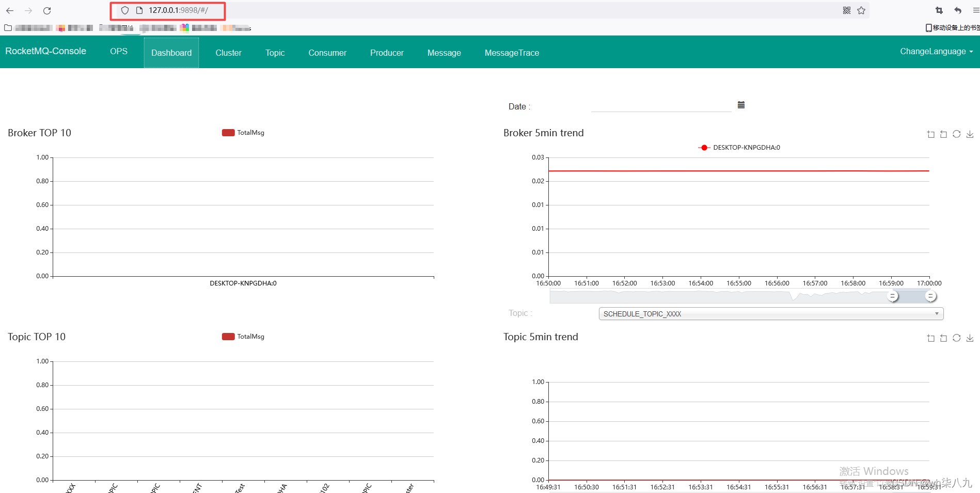Click the browser forward arrow
Image resolution: width=980 pixels, height=493 pixels.
(x=28, y=10)
